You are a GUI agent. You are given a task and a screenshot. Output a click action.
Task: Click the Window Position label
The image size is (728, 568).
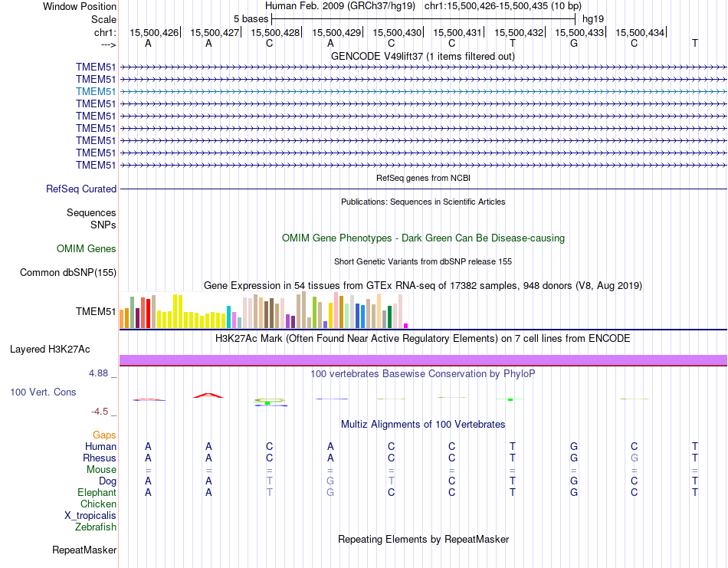click(80, 6)
